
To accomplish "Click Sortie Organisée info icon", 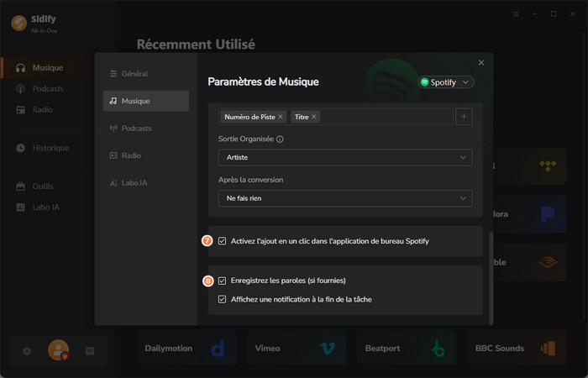I will (x=280, y=139).
